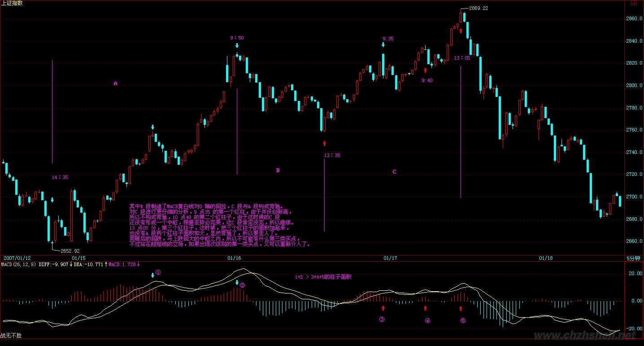Click the cyan arrow below the 14:35 label

(52, 200)
